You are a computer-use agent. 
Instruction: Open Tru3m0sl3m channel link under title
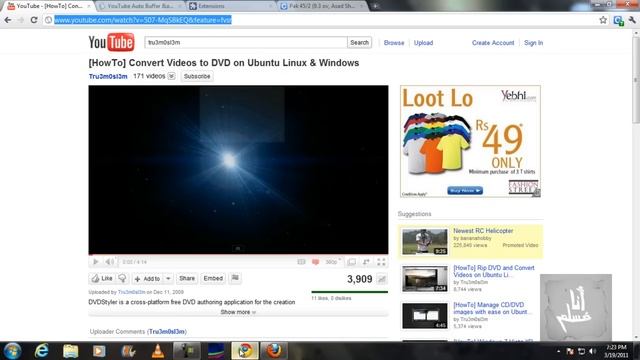coord(108,76)
